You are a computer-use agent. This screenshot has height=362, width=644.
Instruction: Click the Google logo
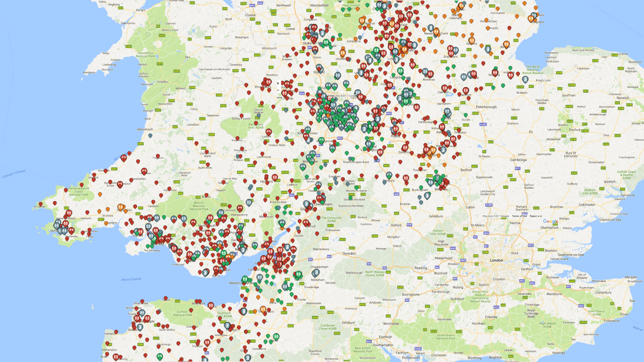point(550,221)
